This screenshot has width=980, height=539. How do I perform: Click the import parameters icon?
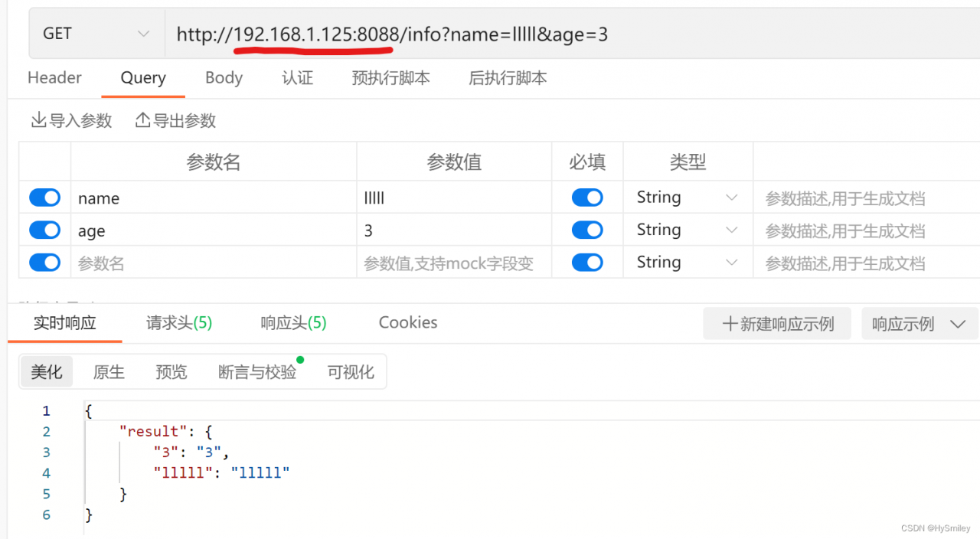(38, 120)
